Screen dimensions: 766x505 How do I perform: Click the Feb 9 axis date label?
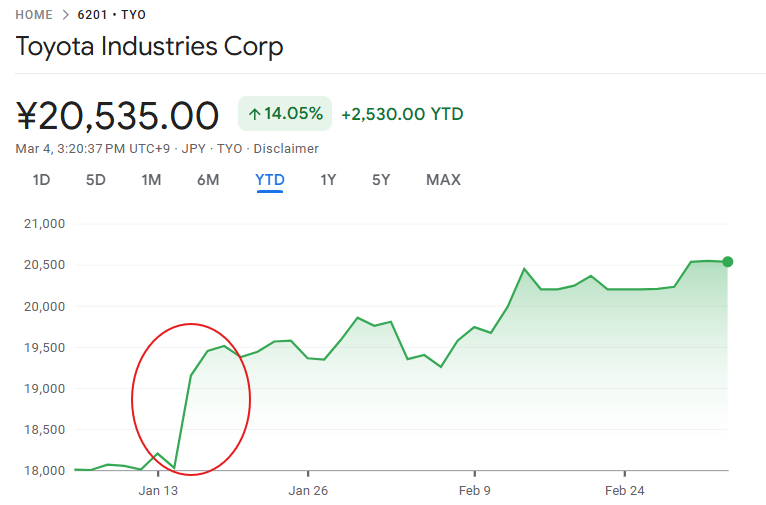(474, 490)
